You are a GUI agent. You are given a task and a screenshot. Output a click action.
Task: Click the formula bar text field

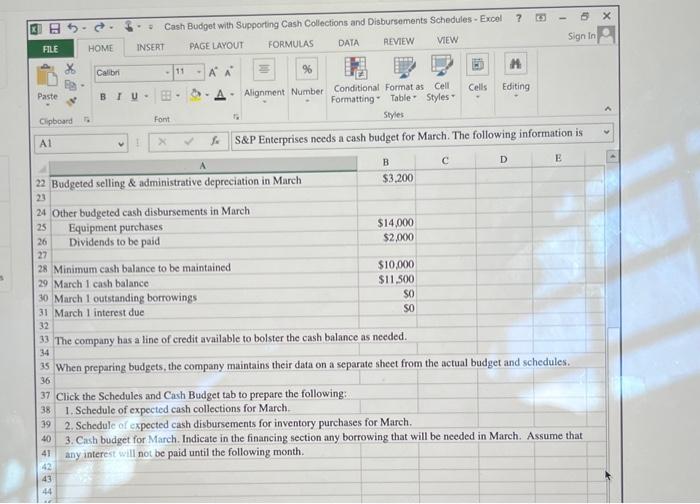422,136
